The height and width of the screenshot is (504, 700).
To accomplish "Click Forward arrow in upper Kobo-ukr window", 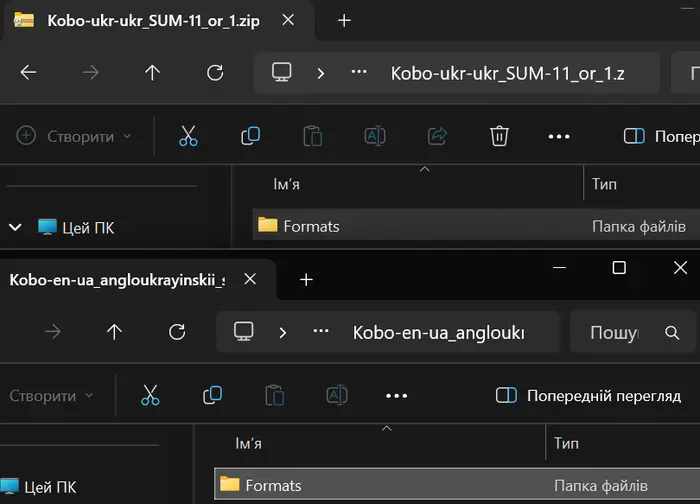I will 91,72.
